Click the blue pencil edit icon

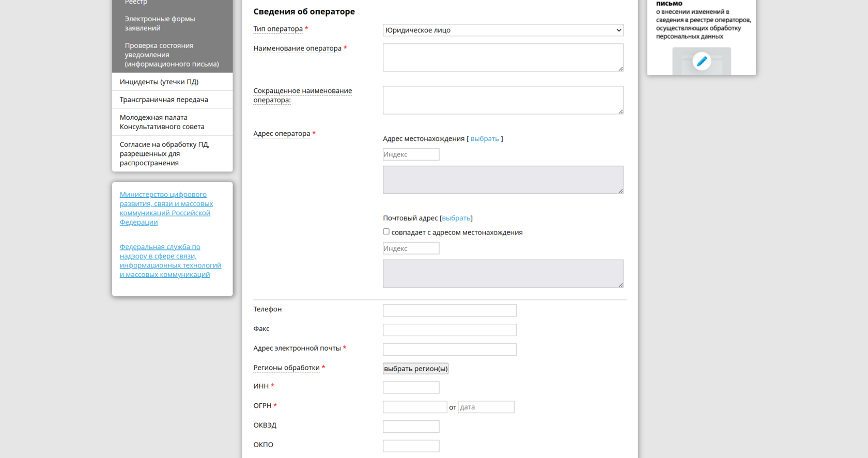click(x=702, y=61)
